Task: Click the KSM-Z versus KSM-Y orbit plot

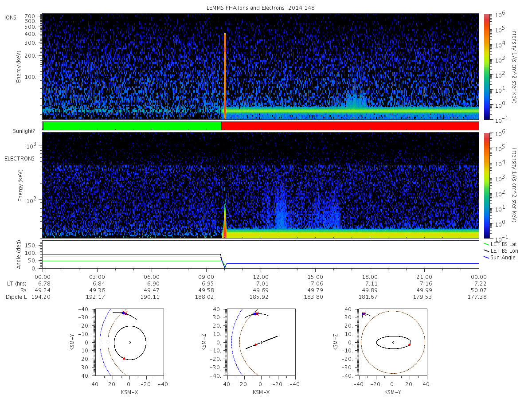Action: pos(393,342)
